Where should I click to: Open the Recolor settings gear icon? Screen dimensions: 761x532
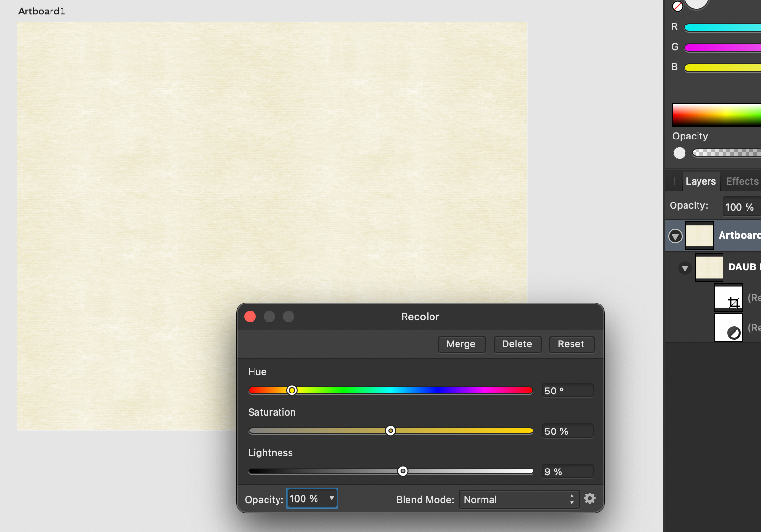(x=590, y=498)
